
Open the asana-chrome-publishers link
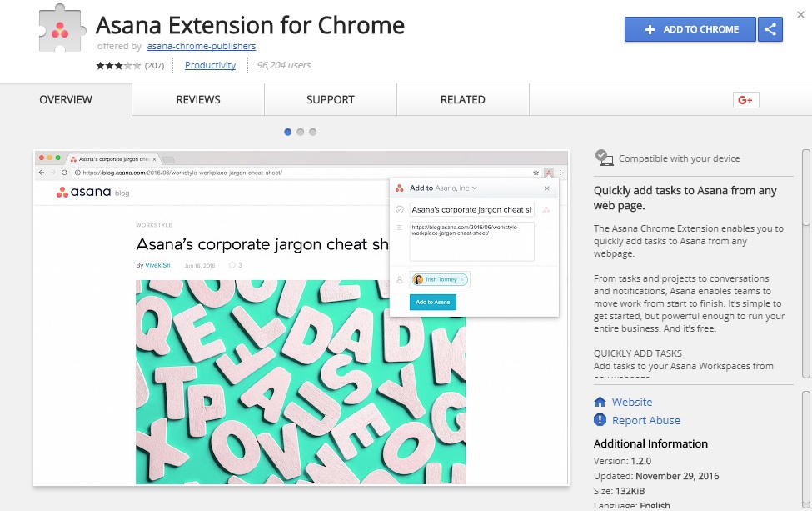point(202,46)
